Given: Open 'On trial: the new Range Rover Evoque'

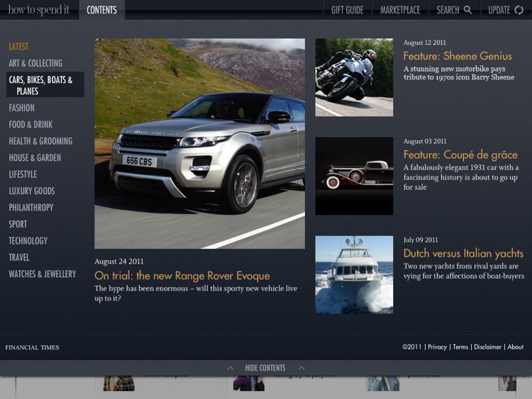Looking at the screenshot, I should (x=182, y=276).
